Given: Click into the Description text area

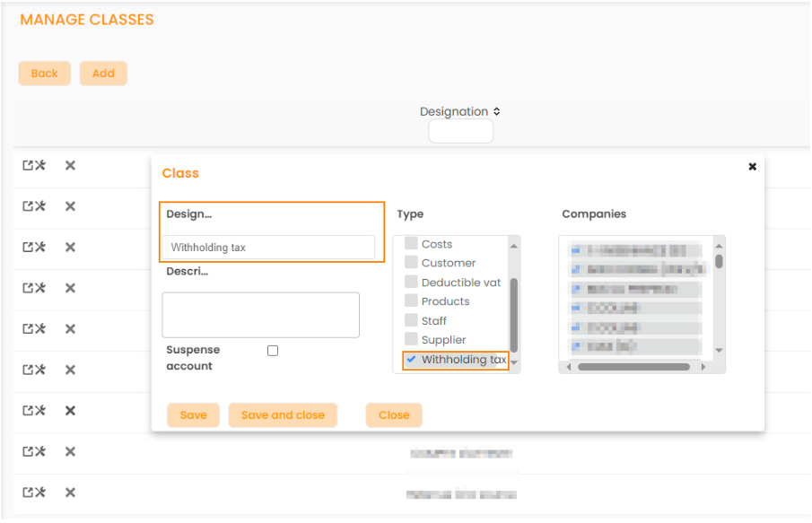Looking at the screenshot, I should [260, 315].
